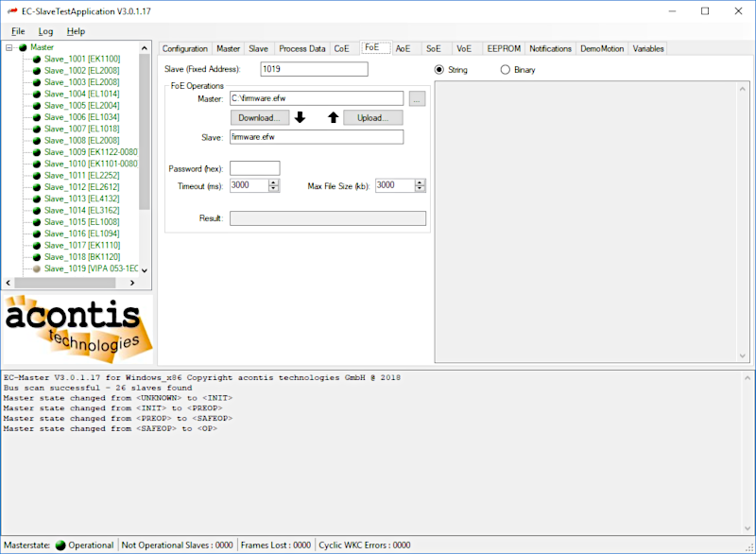756x554 pixels.
Task: Click the green Operational state indicator icon
Action: 60,545
